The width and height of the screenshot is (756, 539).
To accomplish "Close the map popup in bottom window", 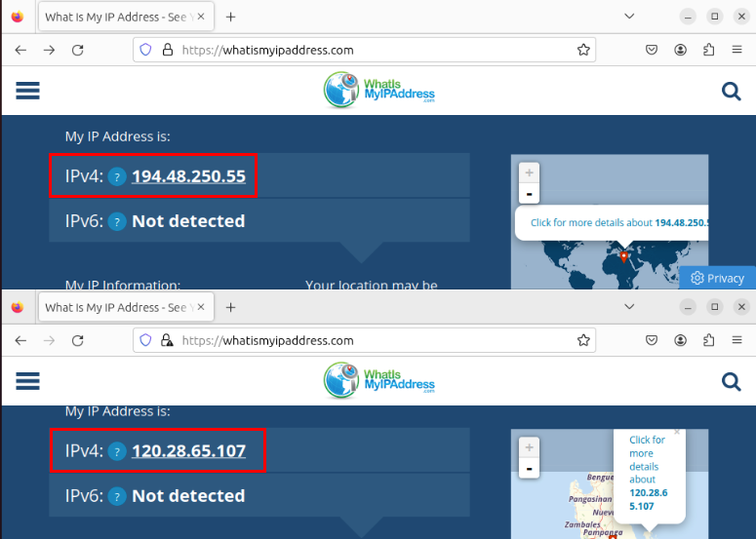I will [x=677, y=432].
